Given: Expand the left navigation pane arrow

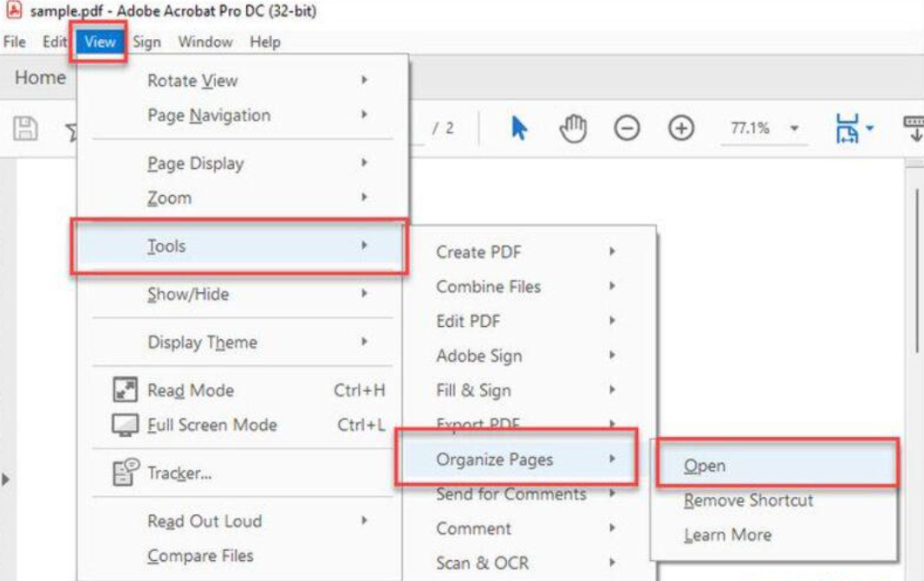Looking at the screenshot, I should tap(6, 479).
